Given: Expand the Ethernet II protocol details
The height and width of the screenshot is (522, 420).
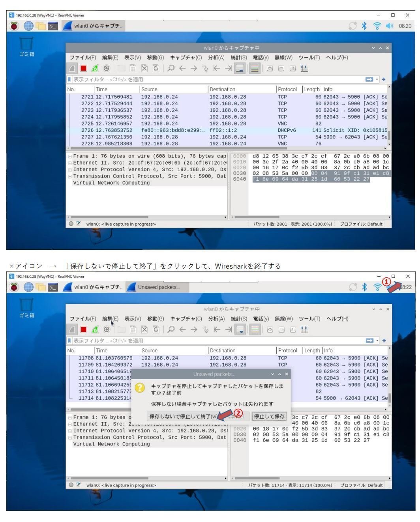Looking at the screenshot, I should 70,163.
